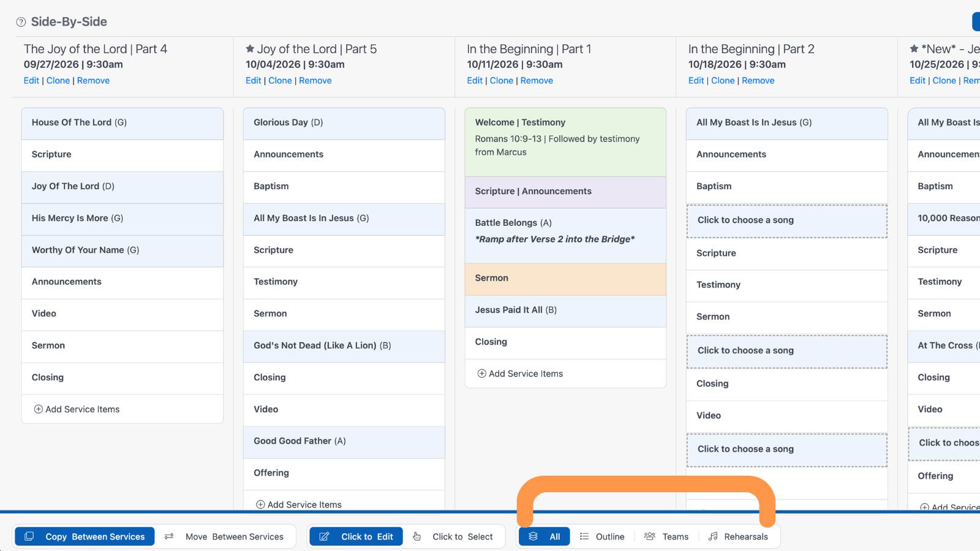Remove The Joy of the Lord Part 4 service

(x=93, y=80)
